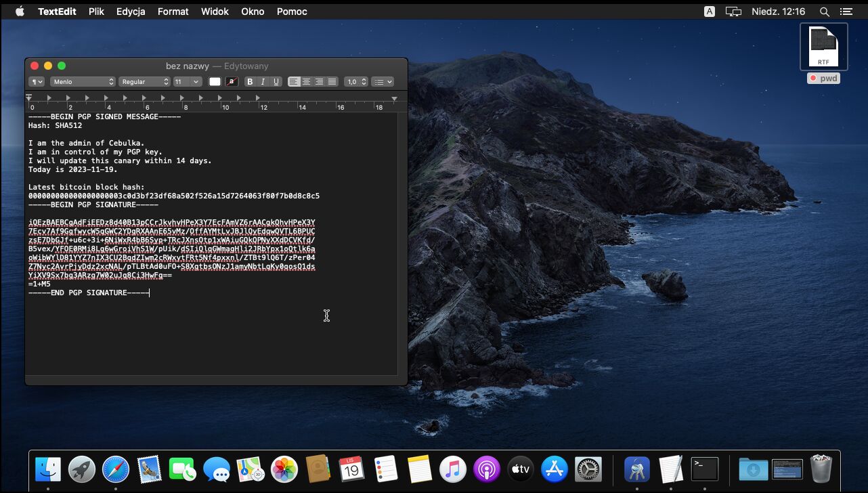
Task: Select the pwd RTF file on desktop
Action: [x=823, y=47]
